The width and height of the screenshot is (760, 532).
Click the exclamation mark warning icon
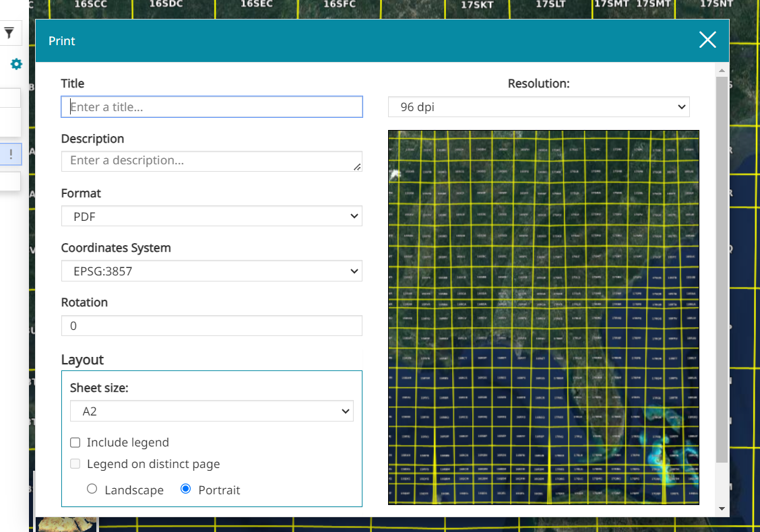coord(11,154)
